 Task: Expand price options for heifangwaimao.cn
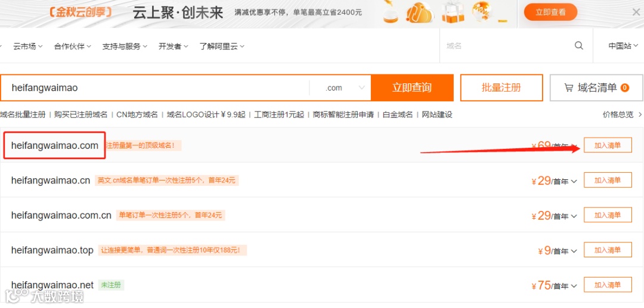574,182
